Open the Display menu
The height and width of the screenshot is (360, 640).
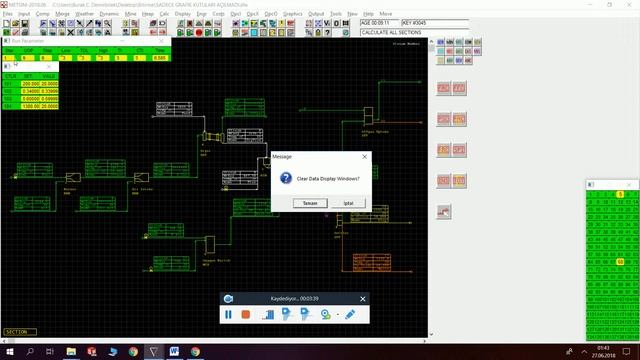(x=182, y=13)
